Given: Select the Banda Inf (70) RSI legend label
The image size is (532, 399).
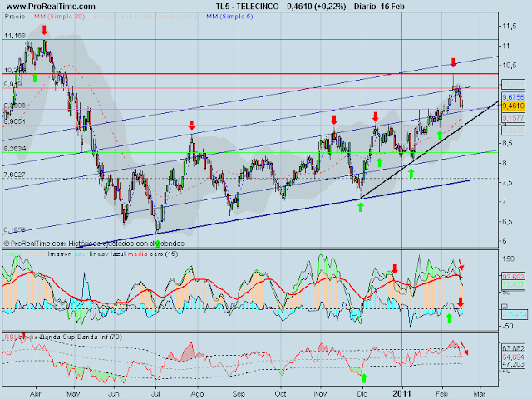Looking at the screenshot, I should [x=100, y=337].
